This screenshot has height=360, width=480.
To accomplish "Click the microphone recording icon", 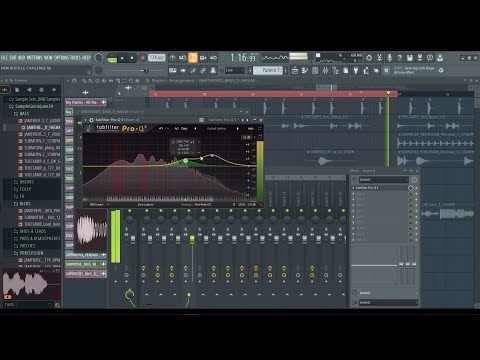I will tap(389, 58).
